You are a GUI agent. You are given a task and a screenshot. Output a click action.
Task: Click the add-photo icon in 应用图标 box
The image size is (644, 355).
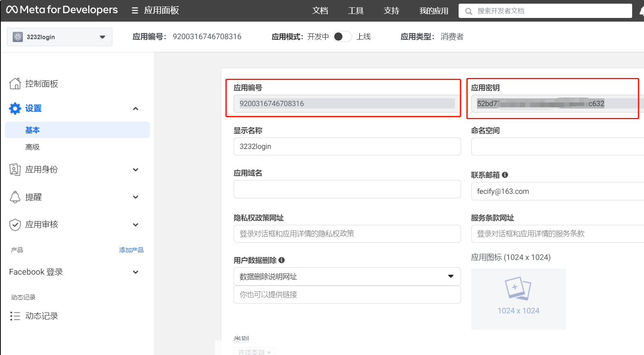(518, 288)
